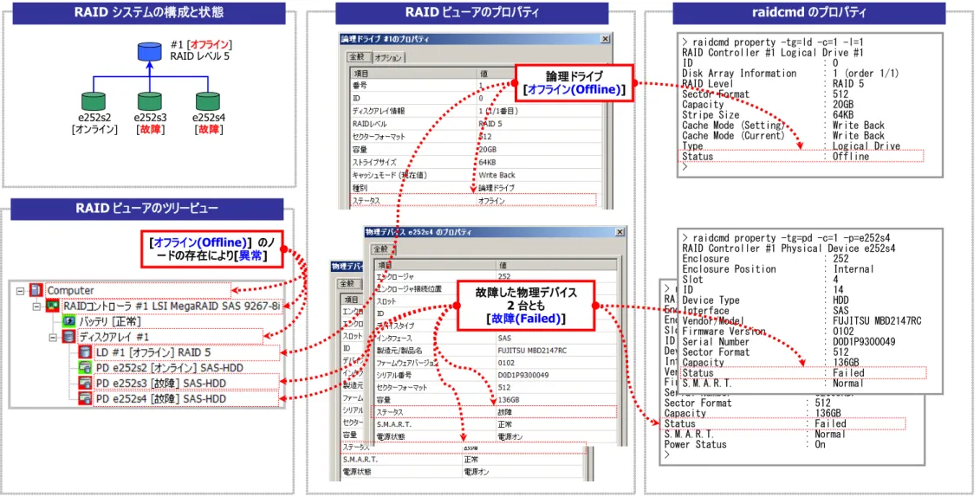Image resolution: width=980 pixels, height=497 pixels.
Task: Click the 'raidcmd property -tg=ld -c=1 -l=1' command line
Action: pos(773,42)
